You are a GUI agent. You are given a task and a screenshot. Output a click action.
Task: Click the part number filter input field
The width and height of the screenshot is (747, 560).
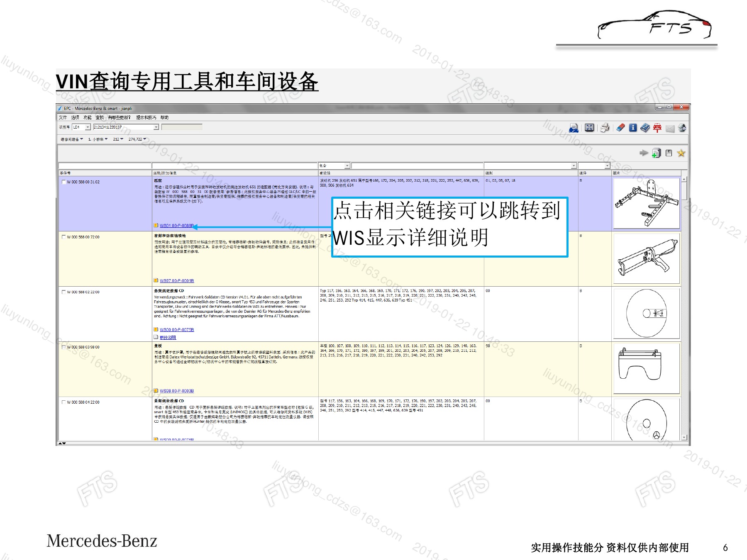105,166
